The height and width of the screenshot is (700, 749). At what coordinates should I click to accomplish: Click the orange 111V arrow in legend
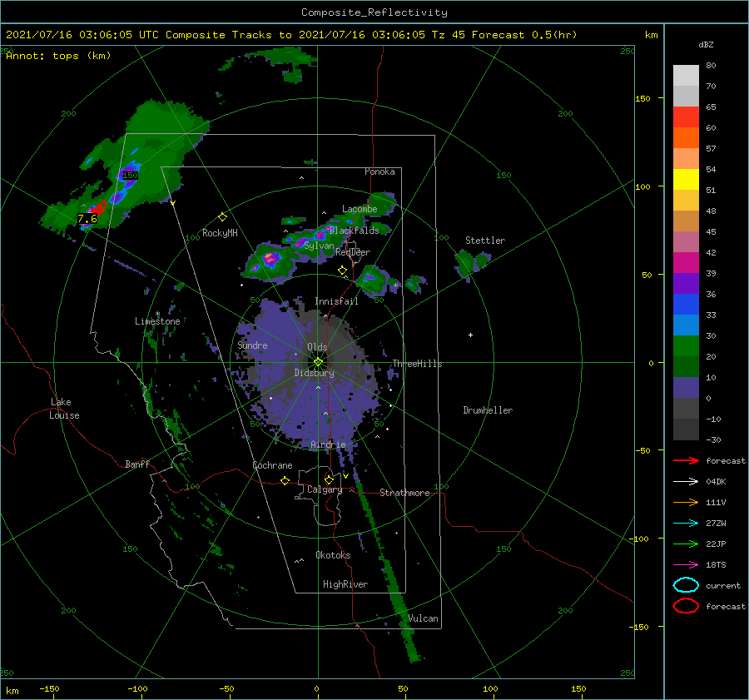click(686, 502)
